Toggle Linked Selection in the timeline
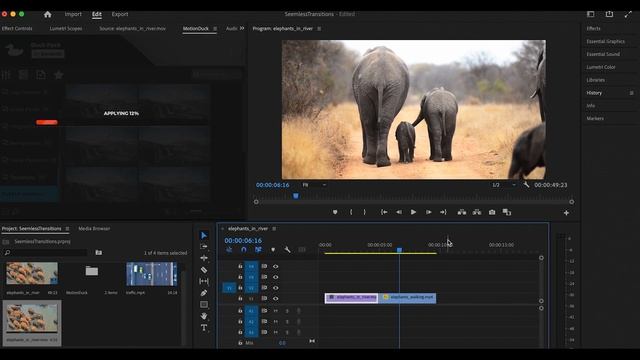 point(258,250)
